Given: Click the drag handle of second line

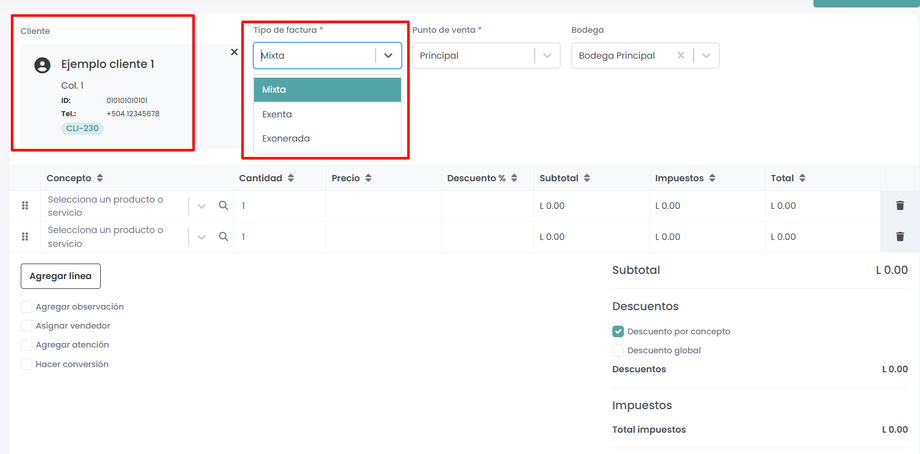Looking at the screenshot, I should 25,237.
